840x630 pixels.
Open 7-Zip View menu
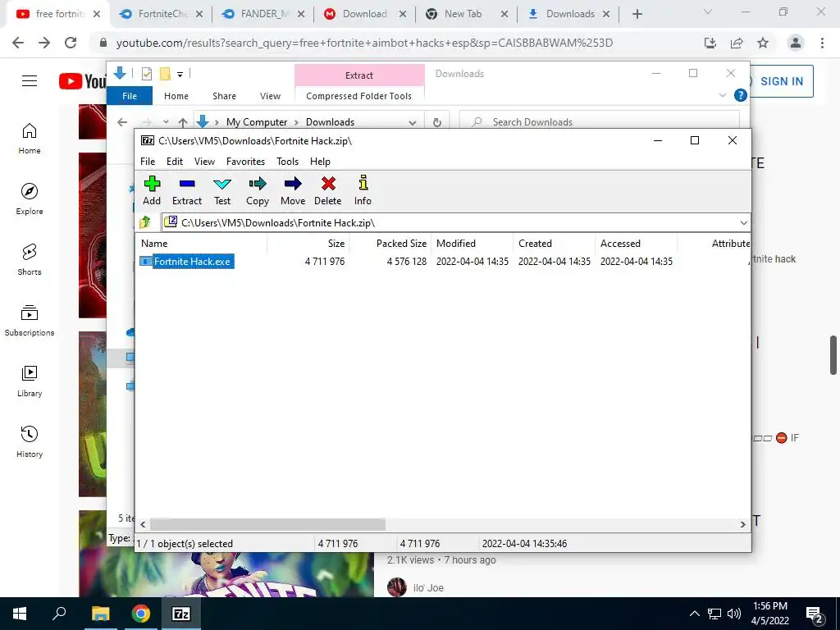coord(204,162)
